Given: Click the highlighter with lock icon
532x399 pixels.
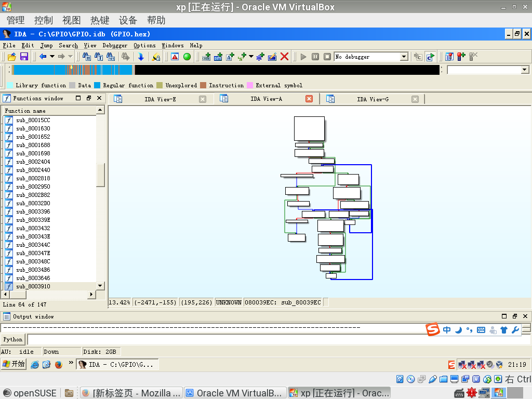Looking at the screenshot, I should pos(156,57).
